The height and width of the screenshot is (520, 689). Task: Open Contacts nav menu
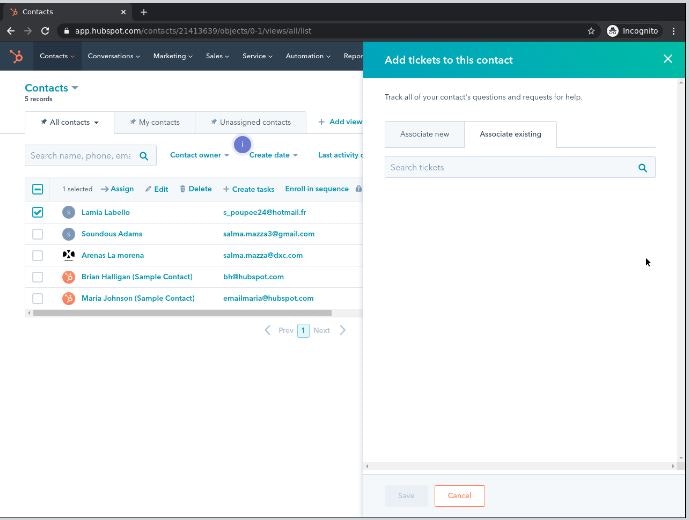57,56
